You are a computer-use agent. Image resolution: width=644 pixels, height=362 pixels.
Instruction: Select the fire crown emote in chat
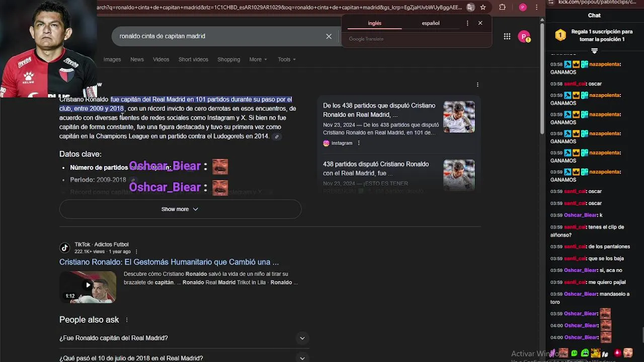click(x=595, y=353)
